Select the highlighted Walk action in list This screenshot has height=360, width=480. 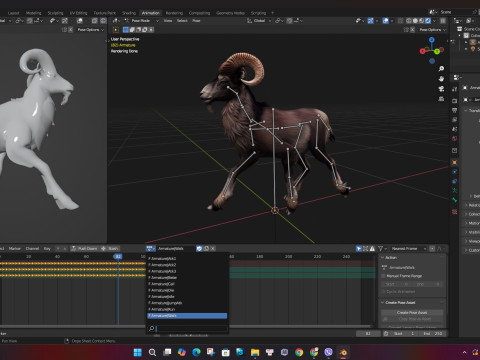(187, 316)
